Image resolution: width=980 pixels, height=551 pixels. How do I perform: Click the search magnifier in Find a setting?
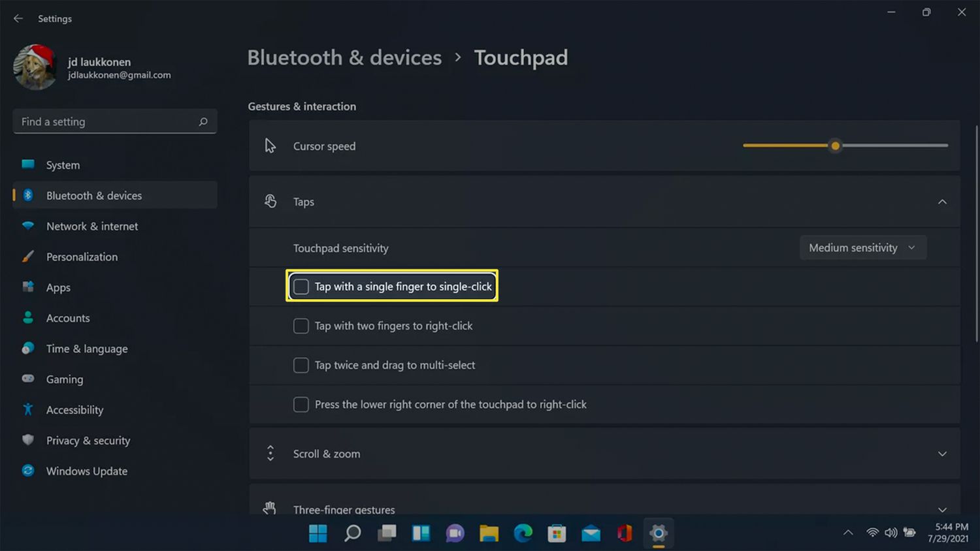(x=203, y=122)
